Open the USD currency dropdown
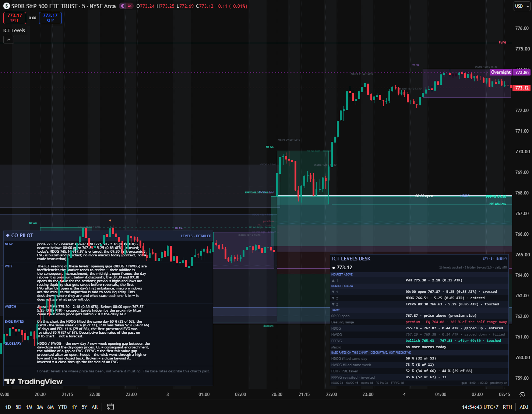The height and width of the screenshot is (414, 532). [522, 6]
